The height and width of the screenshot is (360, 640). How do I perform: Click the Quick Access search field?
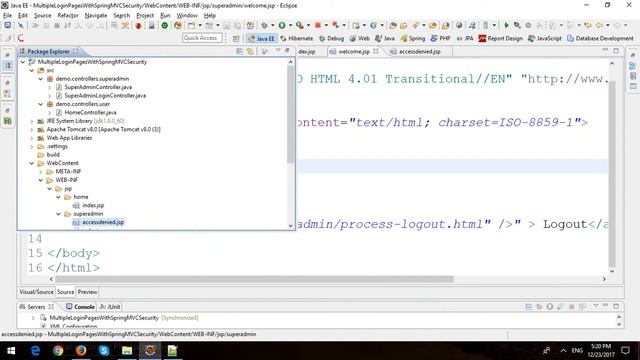pyautogui.click(x=202, y=38)
